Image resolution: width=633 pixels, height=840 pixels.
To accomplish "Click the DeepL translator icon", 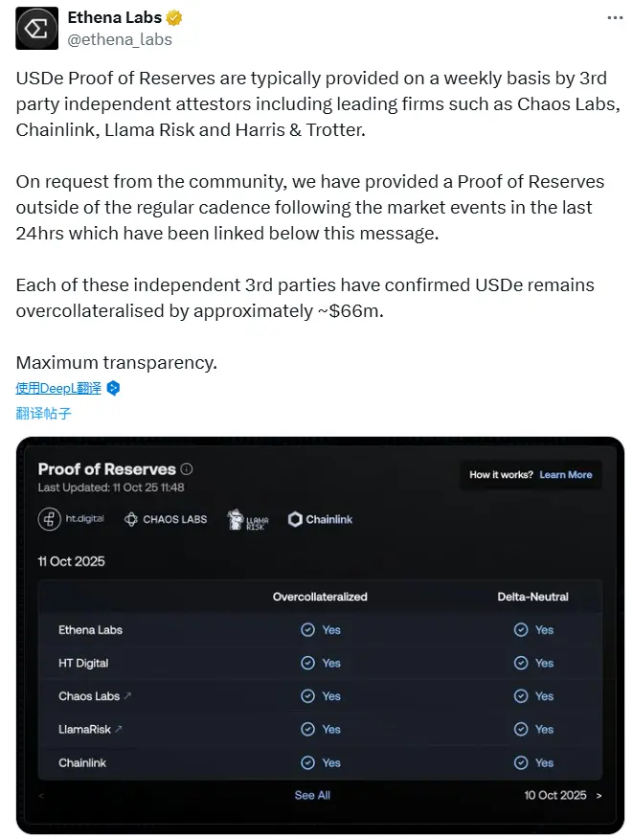I will point(113,387).
